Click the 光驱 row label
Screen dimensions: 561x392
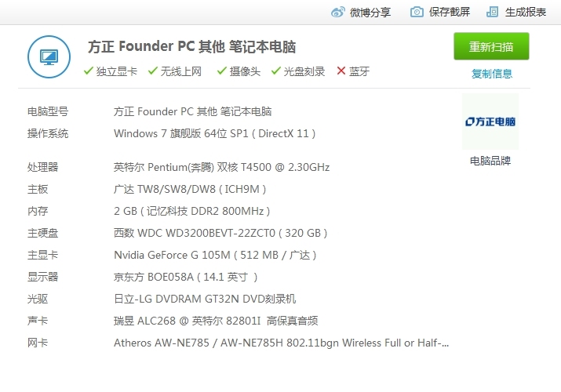click(x=38, y=299)
